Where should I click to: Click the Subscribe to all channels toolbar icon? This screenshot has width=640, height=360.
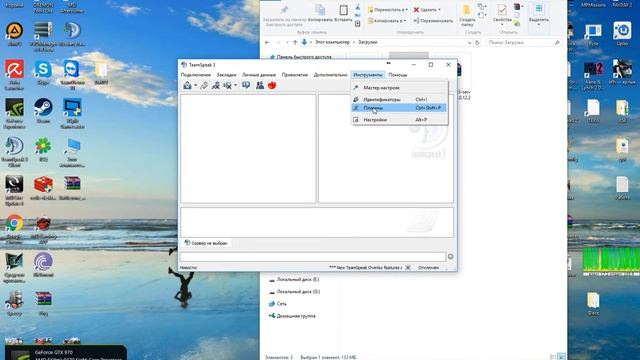coord(216,85)
